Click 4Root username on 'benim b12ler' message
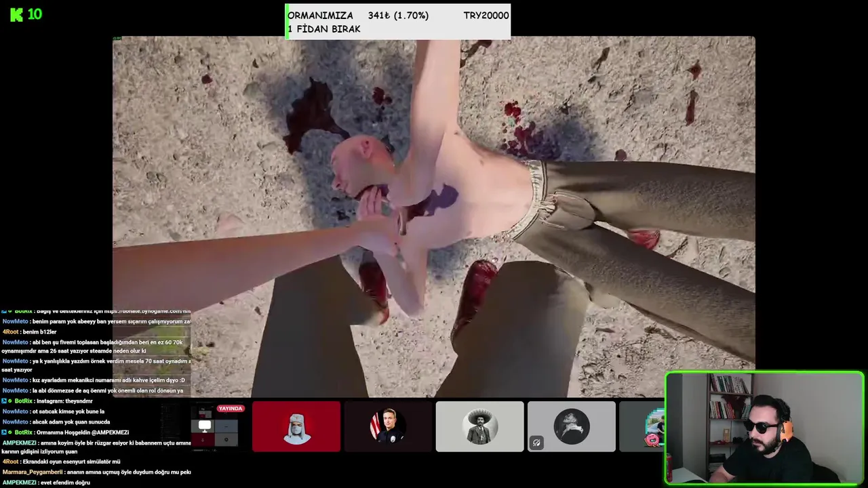The image size is (868, 488). click(x=10, y=332)
